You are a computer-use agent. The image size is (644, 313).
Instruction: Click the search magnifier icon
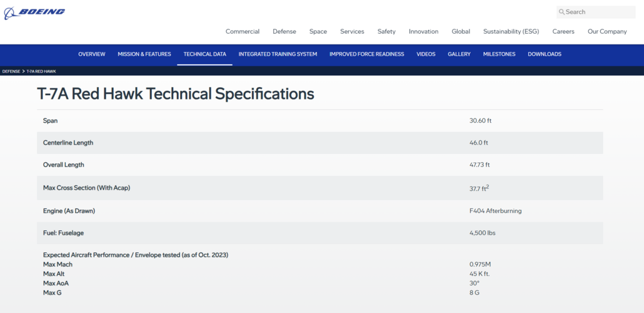coord(561,12)
